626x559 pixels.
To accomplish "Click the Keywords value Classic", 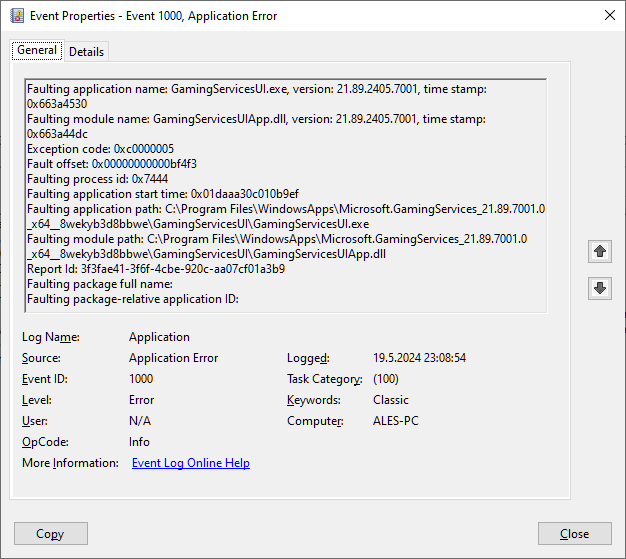I will pyautogui.click(x=391, y=400).
